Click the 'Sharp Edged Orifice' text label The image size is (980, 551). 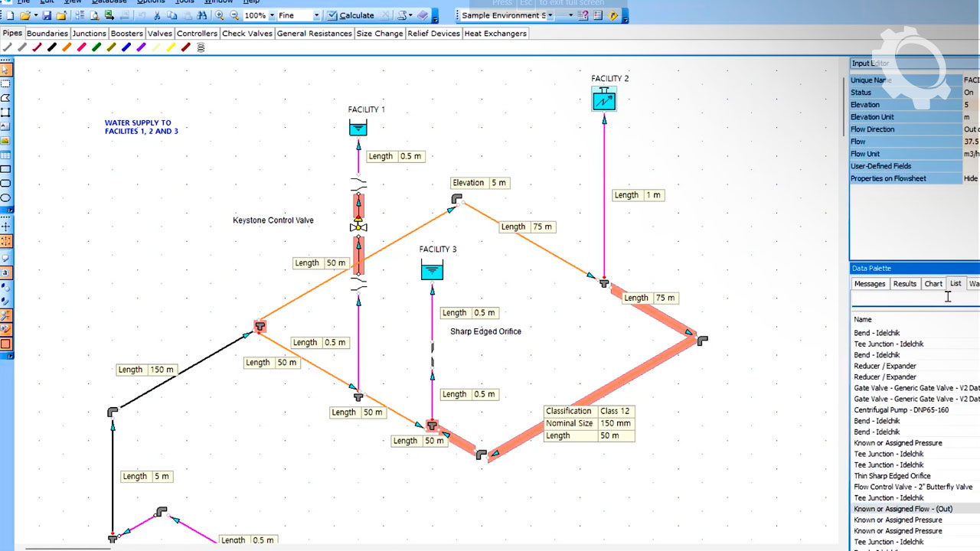485,331
